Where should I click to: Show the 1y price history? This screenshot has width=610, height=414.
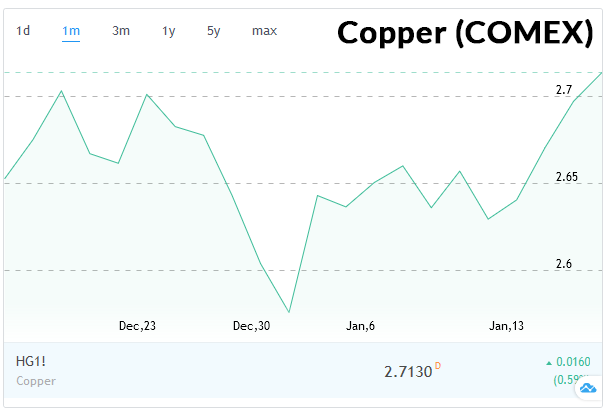point(168,31)
